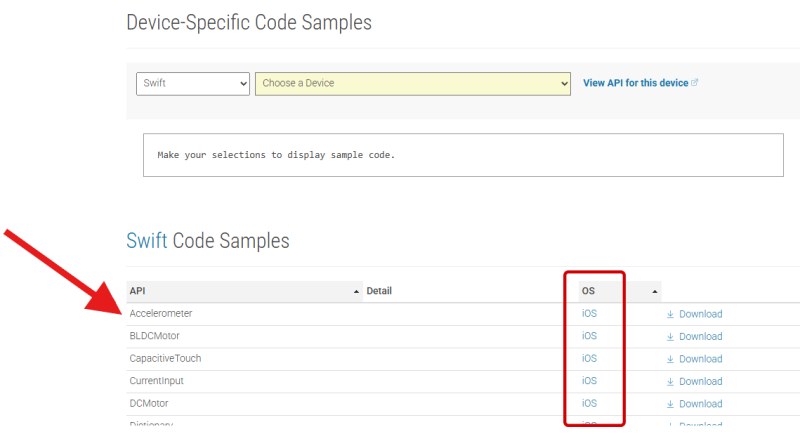The height and width of the screenshot is (434, 800).
Task: Click iOS in the DCMotor row
Action: pyautogui.click(x=589, y=403)
